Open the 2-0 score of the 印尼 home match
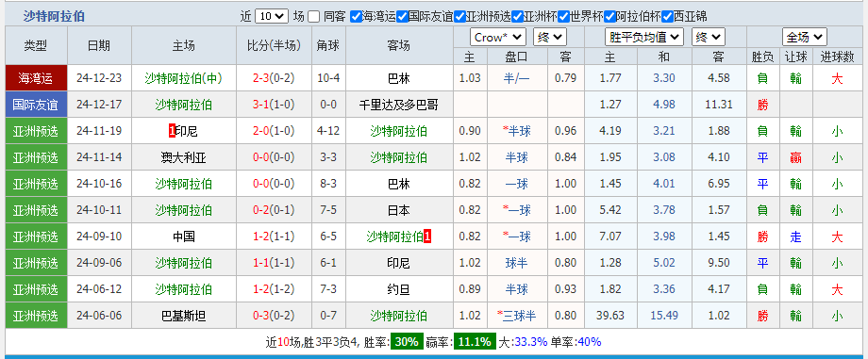Screen dimensions: 868x359 point(260,131)
